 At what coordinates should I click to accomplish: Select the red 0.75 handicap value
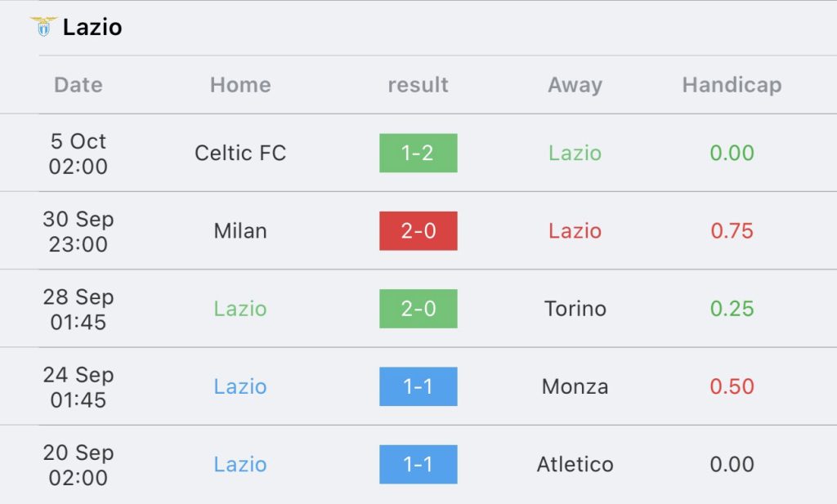(732, 231)
